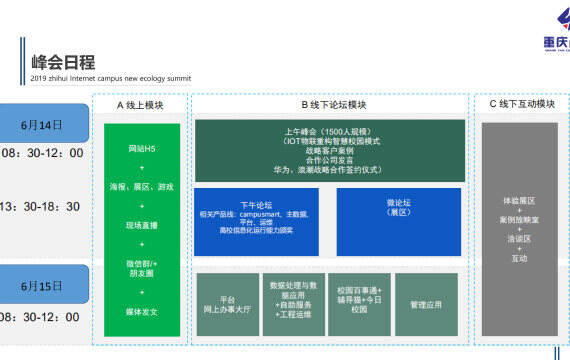Viewport: 570px width, 360px height.
Task: Click the 平台 网上办事大厅 box
Action: click(228, 304)
